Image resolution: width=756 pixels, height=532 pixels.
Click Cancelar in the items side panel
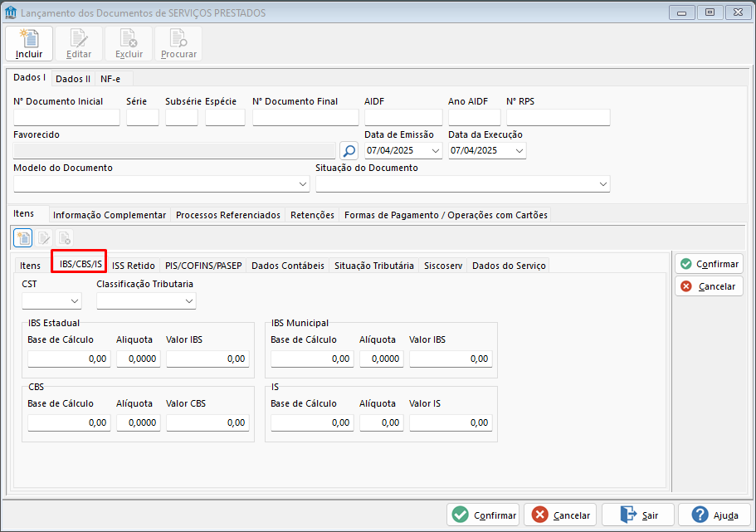709,286
